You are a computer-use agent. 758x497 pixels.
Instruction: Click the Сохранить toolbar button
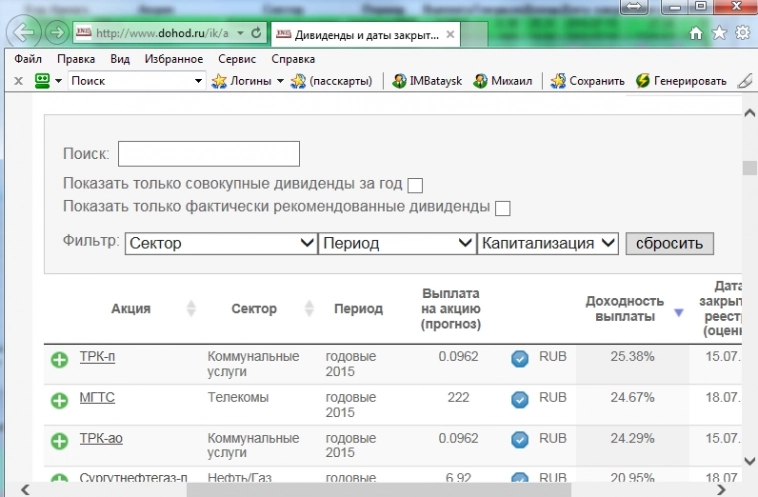(588, 81)
